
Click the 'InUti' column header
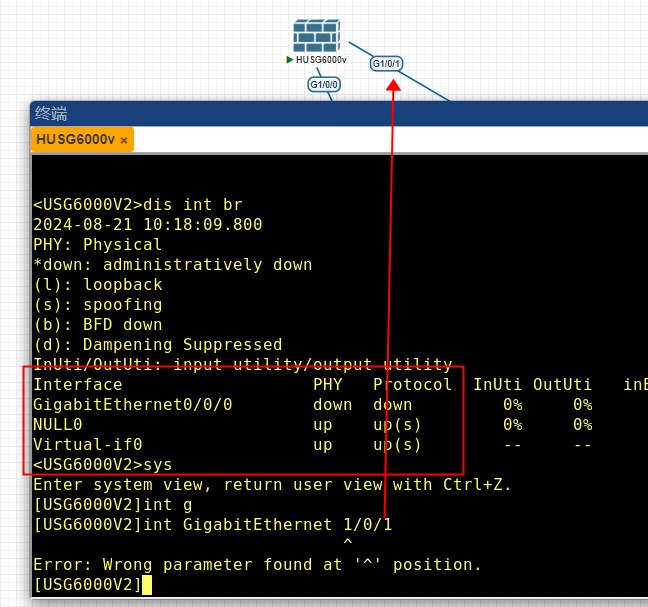pyautogui.click(x=497, y=384)
